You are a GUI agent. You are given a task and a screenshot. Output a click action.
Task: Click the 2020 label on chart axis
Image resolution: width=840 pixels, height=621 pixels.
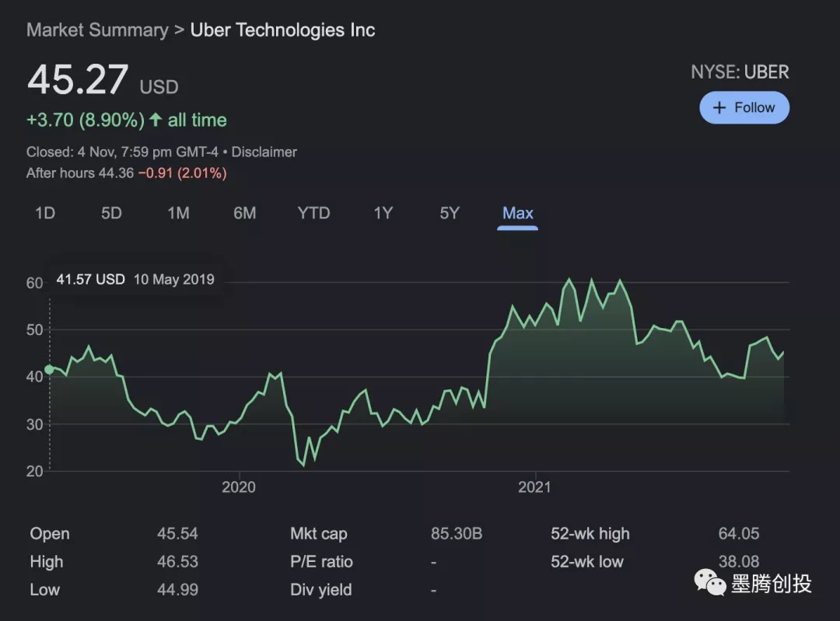tap(238, 487)
